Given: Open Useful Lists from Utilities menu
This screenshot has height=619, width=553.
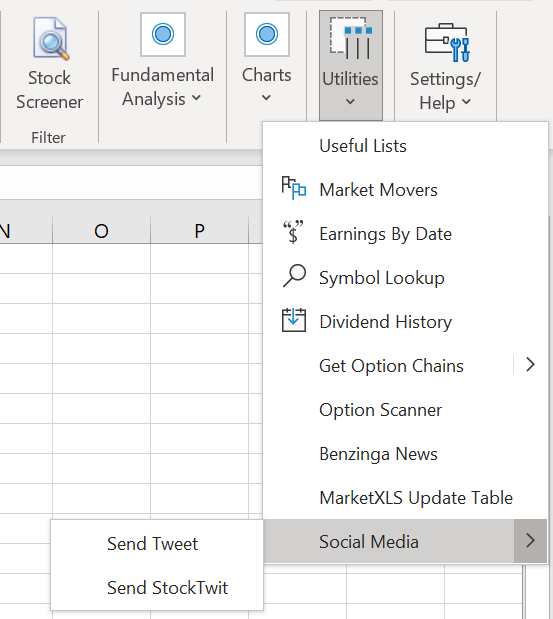Looking at the screenshot, I should (x=405, y=146).
